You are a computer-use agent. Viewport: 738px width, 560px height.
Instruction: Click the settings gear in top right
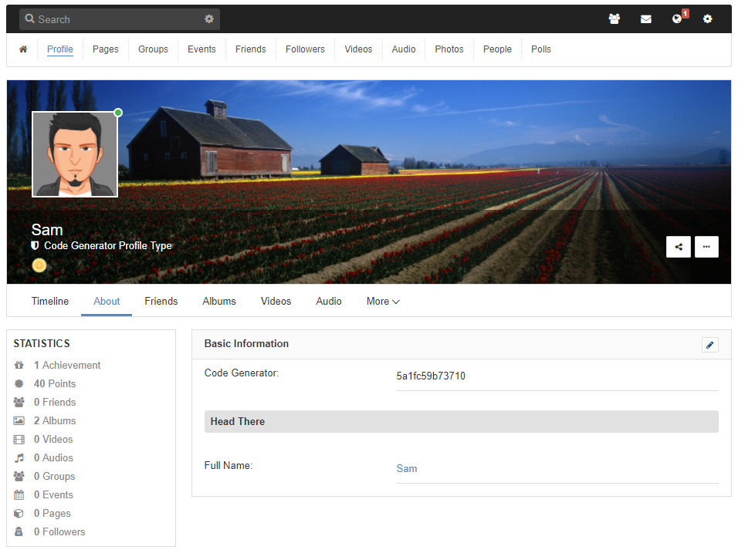pyautogui.click(x=707, y=19)
